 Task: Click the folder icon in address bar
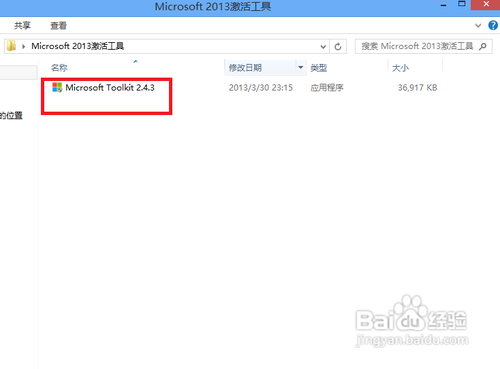(11, 46)
